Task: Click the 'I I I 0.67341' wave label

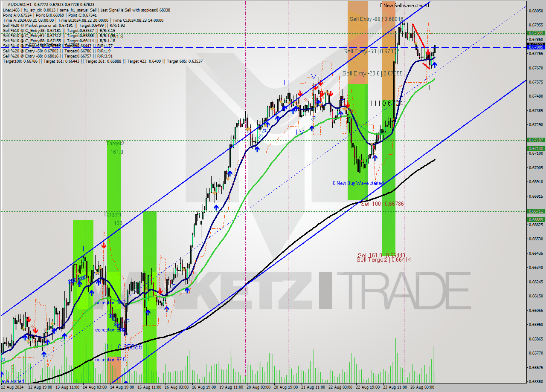Action: coord(388,103)
